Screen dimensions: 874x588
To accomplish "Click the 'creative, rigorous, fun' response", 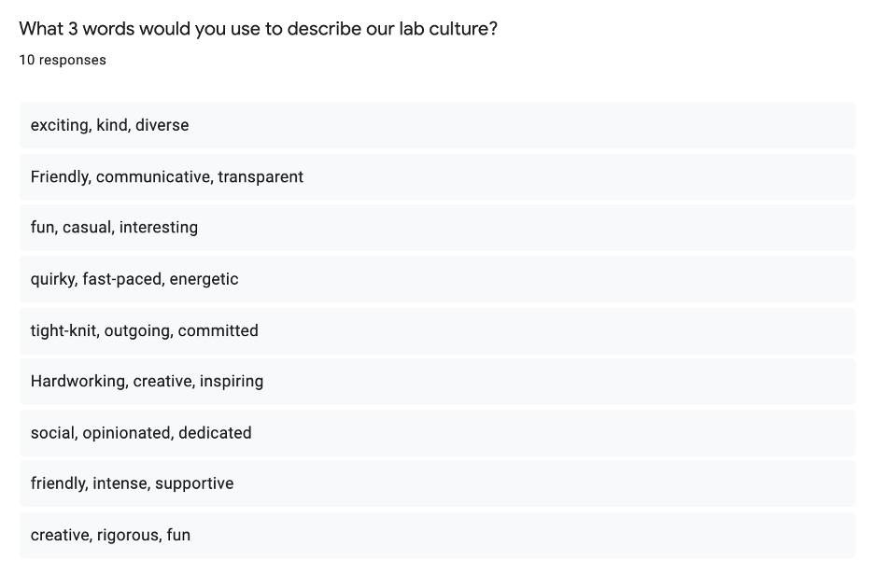I will 437,535.
